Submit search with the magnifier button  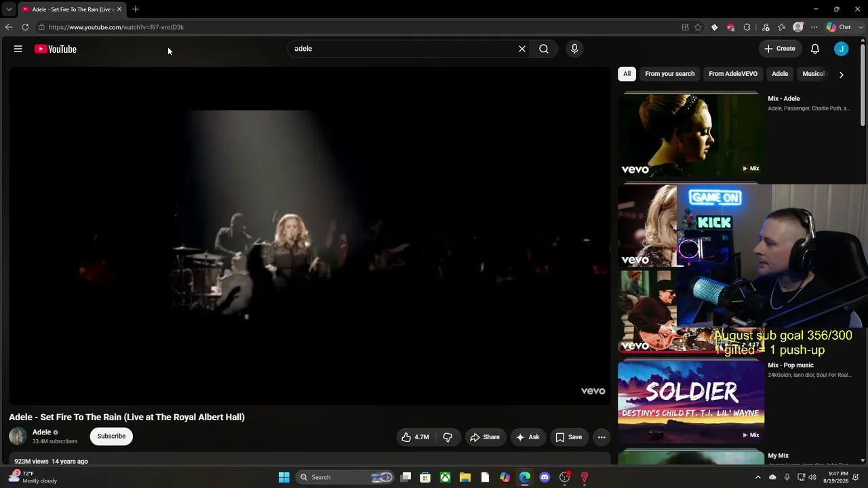(x=544, y=49)
